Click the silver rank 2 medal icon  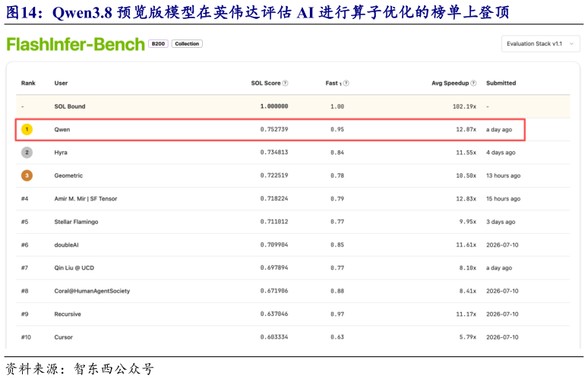pyautogui.click(x=27, y=153)
